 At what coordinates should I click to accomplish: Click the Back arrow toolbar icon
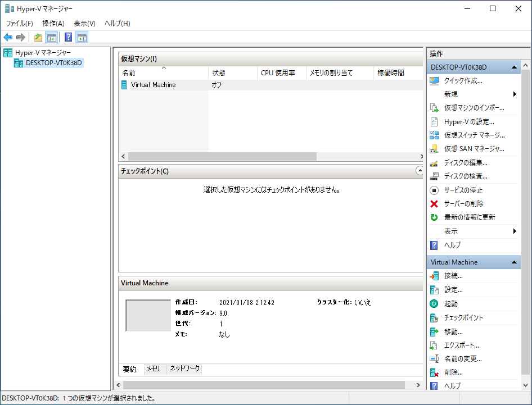tap(8, 38)
